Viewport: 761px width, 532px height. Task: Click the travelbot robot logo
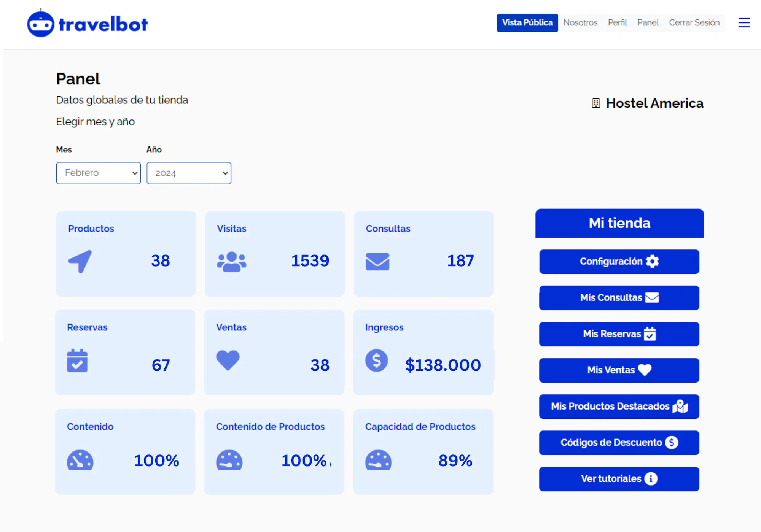click(41, 24)
